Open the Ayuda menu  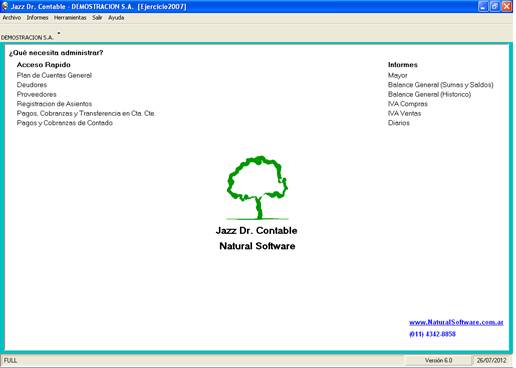(x=116, y=18)
